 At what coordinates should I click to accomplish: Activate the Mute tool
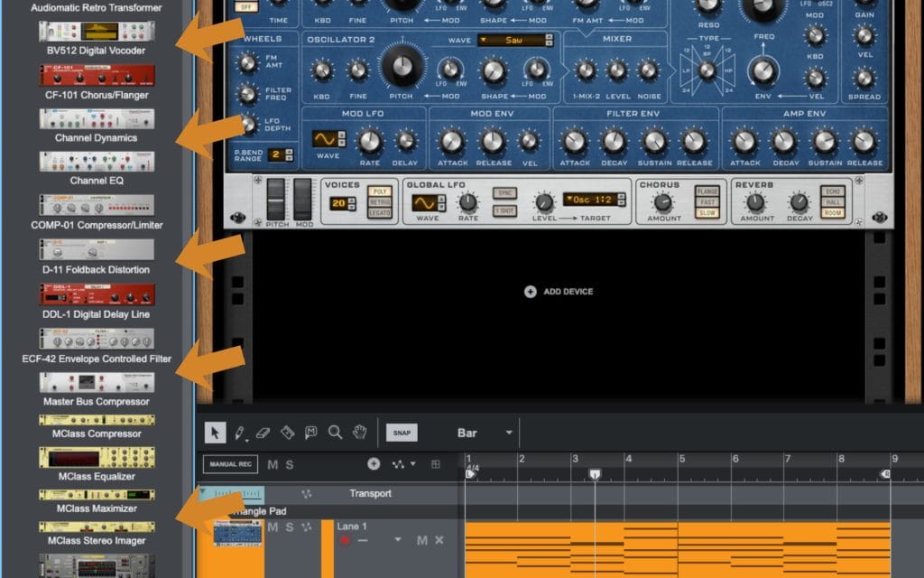pyautogui.click(x=311, y=433)
